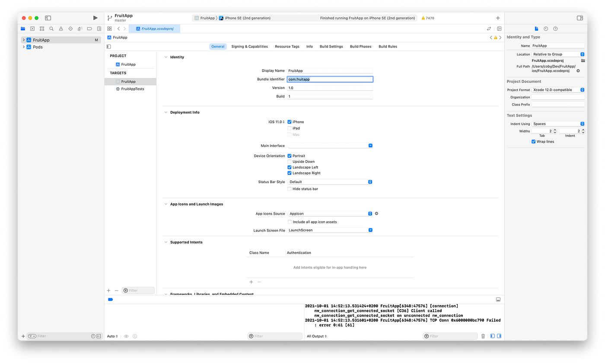Clear the console with trash icon
605x364 pixels.
click(x=483, y=336)
